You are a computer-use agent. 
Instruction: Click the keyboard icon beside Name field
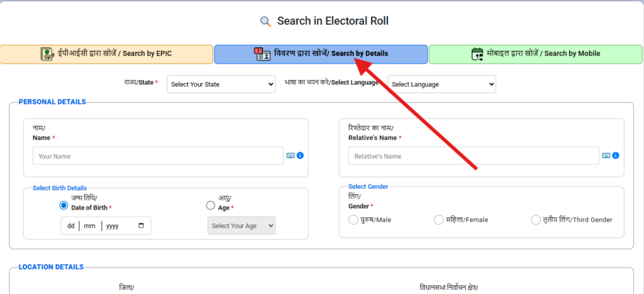click(291, 155)
